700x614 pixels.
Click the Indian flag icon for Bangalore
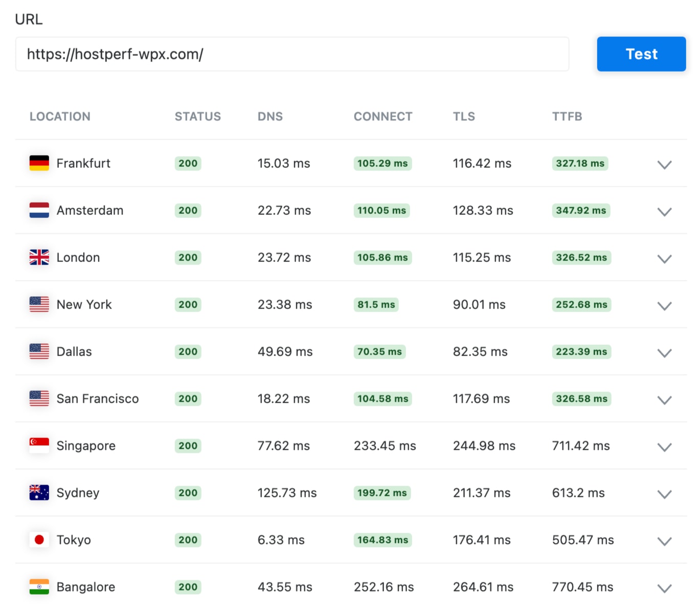(39, 587)
